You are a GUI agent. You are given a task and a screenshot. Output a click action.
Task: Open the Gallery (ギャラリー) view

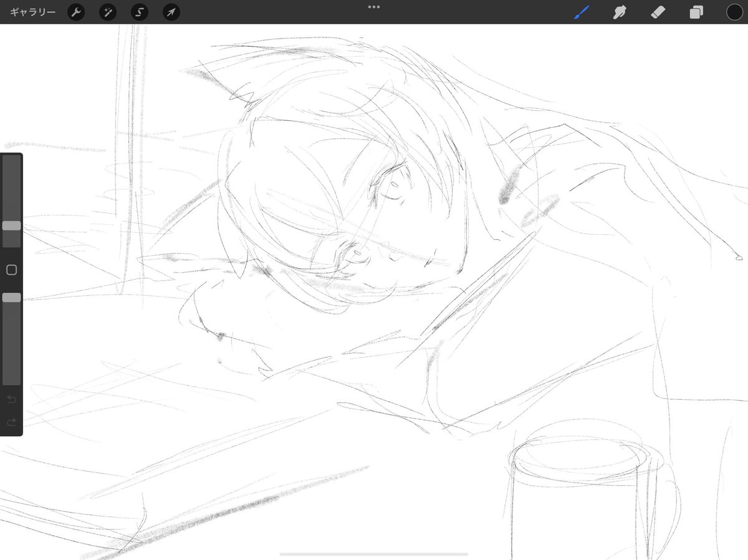coord(32,12)
